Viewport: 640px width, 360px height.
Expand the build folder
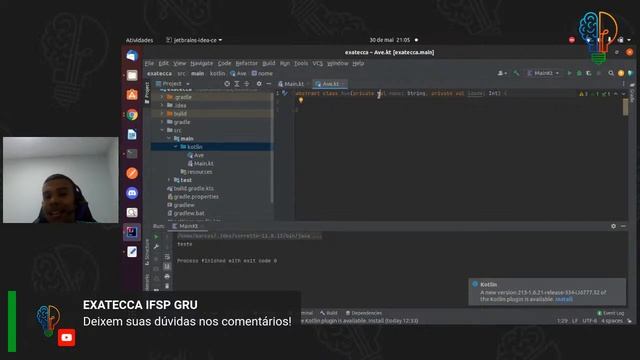(x=162, y=113)
